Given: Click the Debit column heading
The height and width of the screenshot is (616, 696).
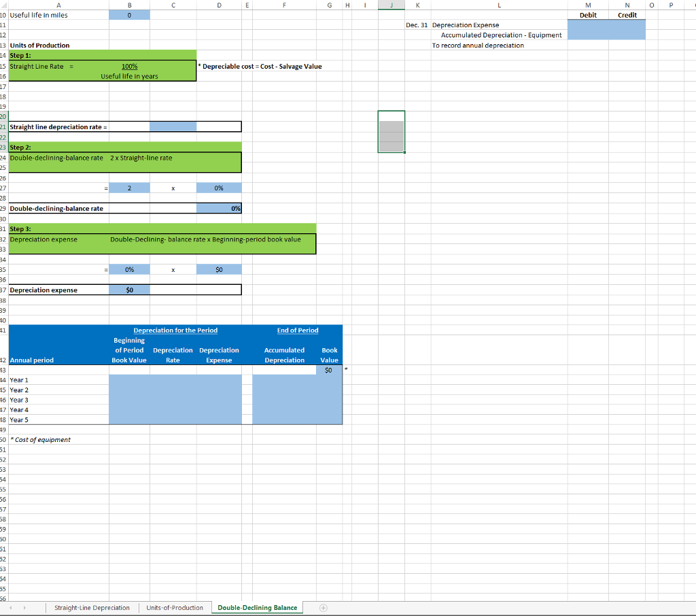Looking at the screenshot, I should (x=588, y=15).
